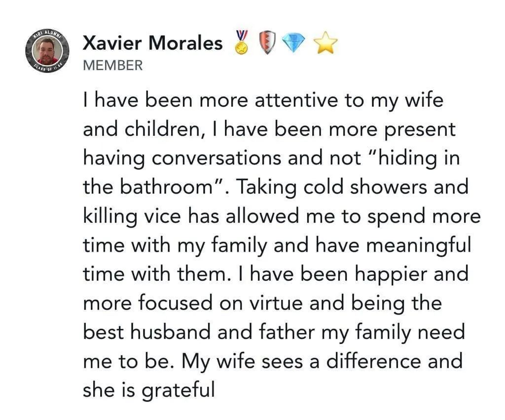The width and height of the screenshot is (505, 420).
Task: Click the word "conversations" in the post
Action: [216, 158]
